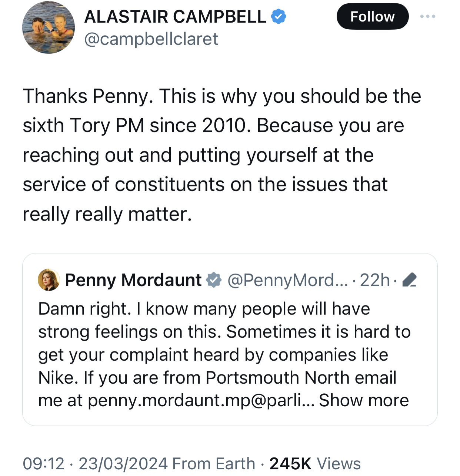Click the main tweet text starting 'Thanks Penny'

(x=221, y=155)
